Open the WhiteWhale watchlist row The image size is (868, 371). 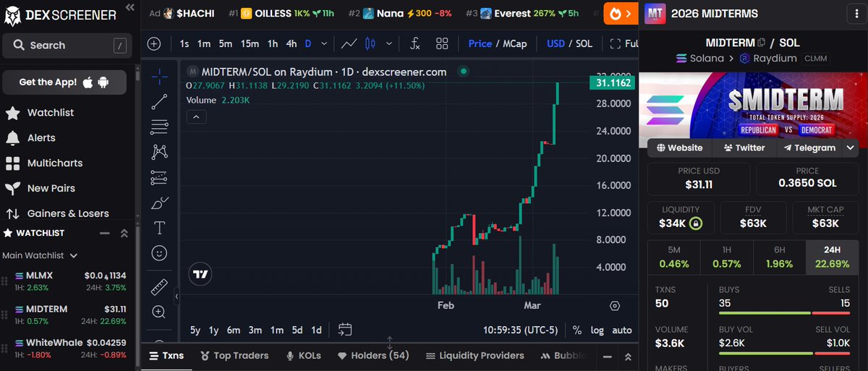point(68,348)
